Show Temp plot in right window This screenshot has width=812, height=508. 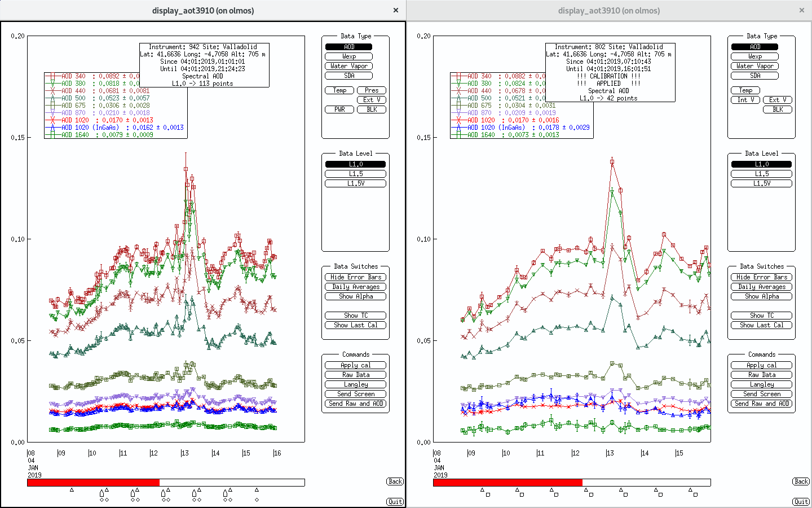click(745, 90)
